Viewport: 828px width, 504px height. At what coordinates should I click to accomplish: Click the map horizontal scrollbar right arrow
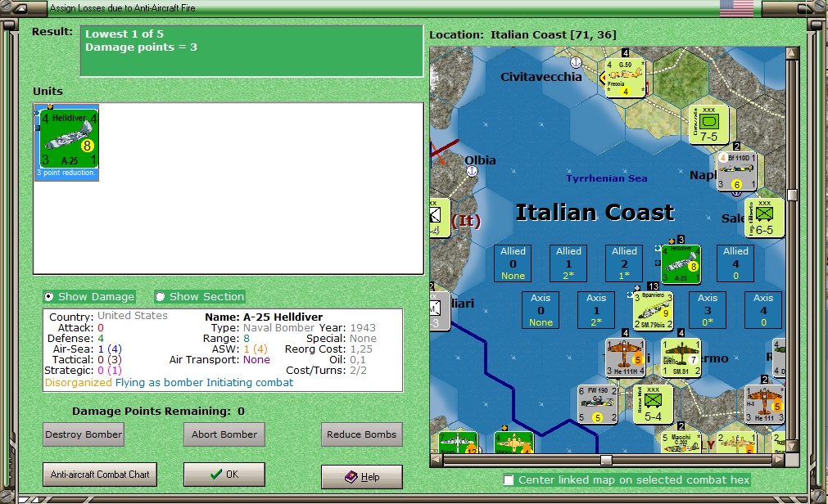tap(780, 460)
